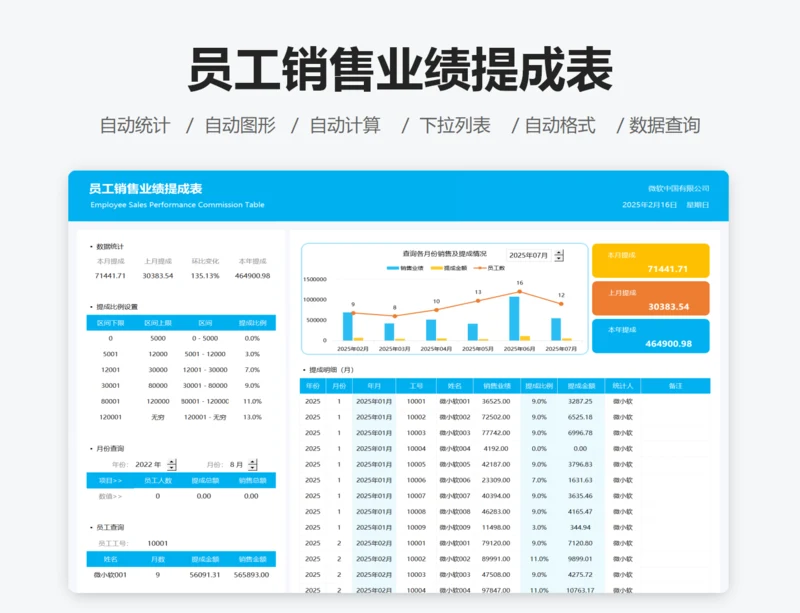Click the 姓名 header in 员工查询
Image resolution: width=800 pixels, height=613 pixels.
[x=111, y=559]
